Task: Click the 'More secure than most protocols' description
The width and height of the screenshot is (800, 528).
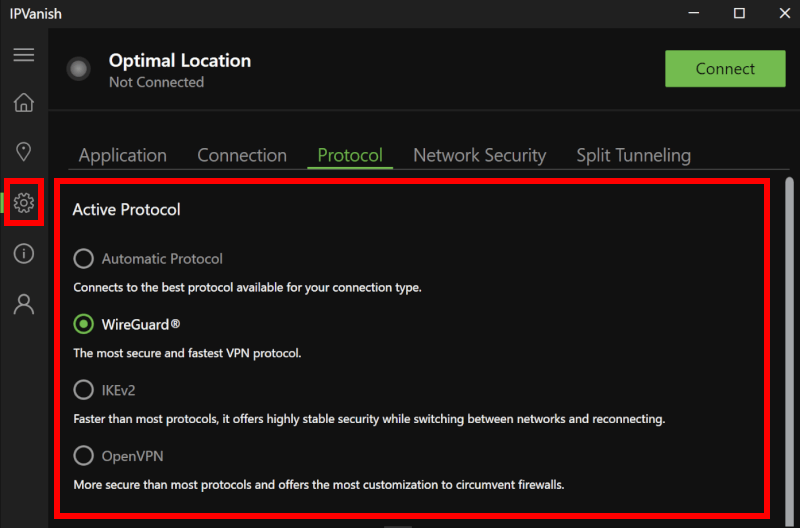Action: pyautogui.click(x=318, y=485)
